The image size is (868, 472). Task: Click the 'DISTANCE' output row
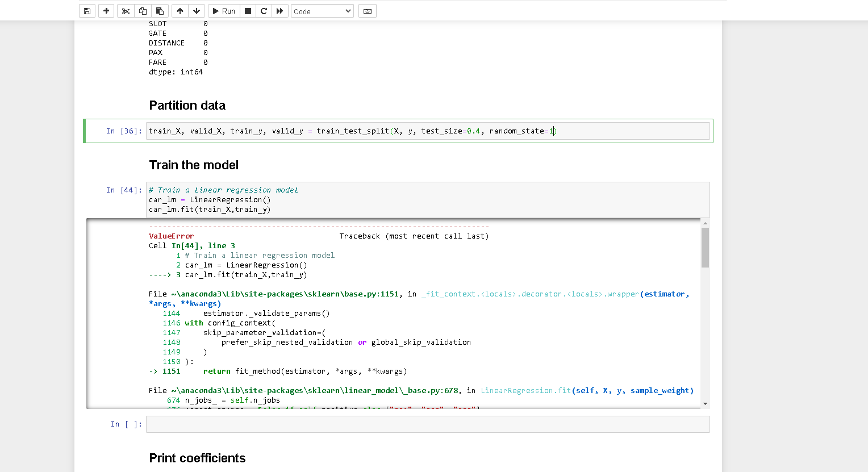pos(178,43)
